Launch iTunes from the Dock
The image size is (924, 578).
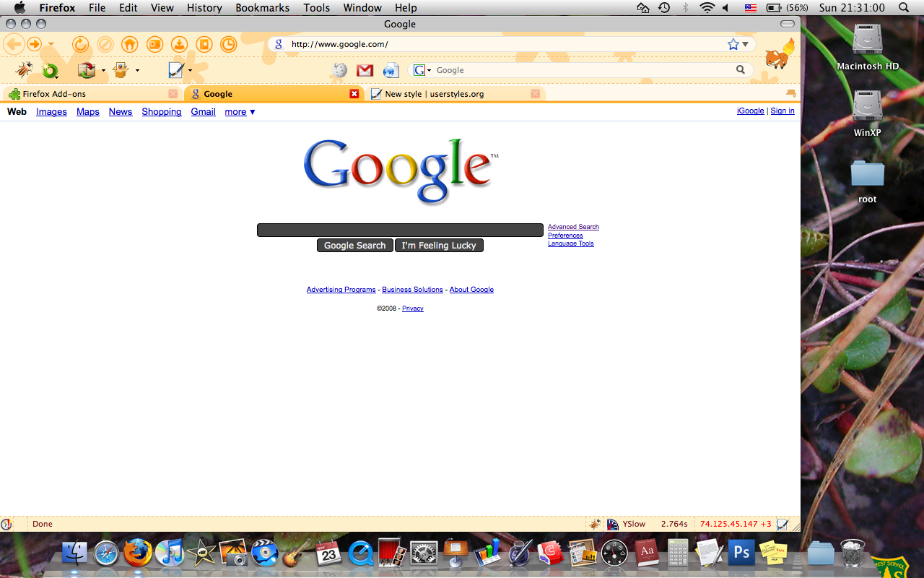(168, 553)
